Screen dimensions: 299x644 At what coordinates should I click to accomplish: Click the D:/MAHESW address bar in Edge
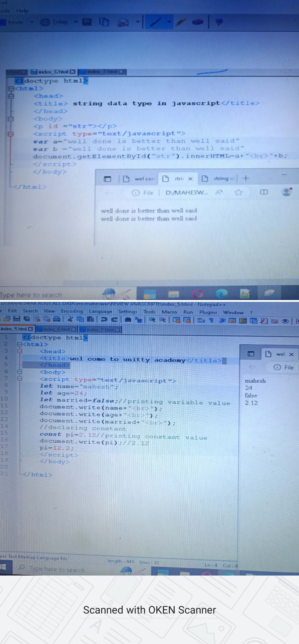[186, 192]
